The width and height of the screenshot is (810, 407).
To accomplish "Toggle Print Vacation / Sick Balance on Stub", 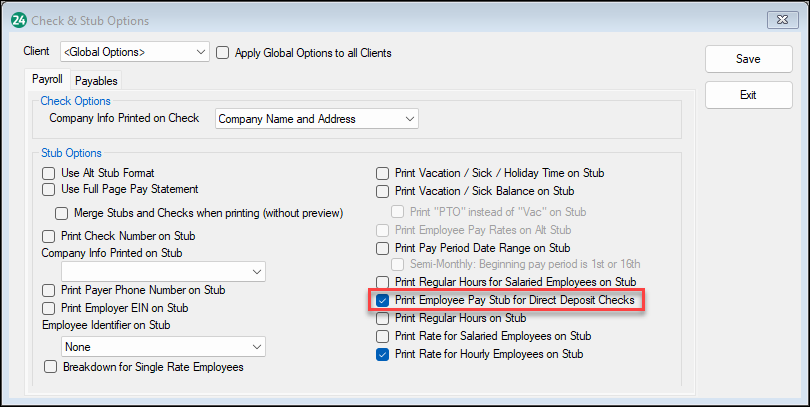I will pos(382,190).
